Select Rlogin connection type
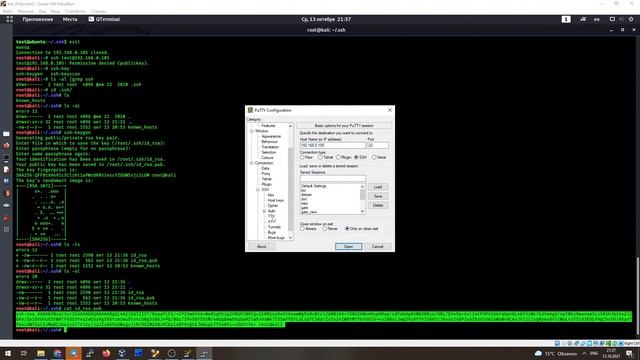 pyautogui.click(x=344, y=157)
